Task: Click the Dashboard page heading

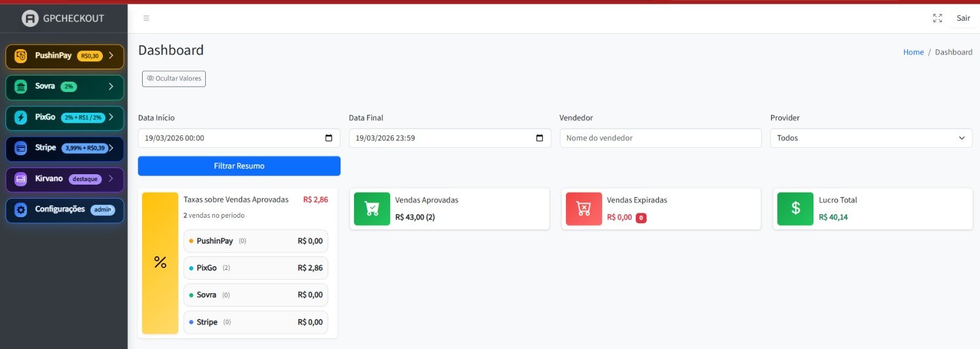Action: [171, 50]
